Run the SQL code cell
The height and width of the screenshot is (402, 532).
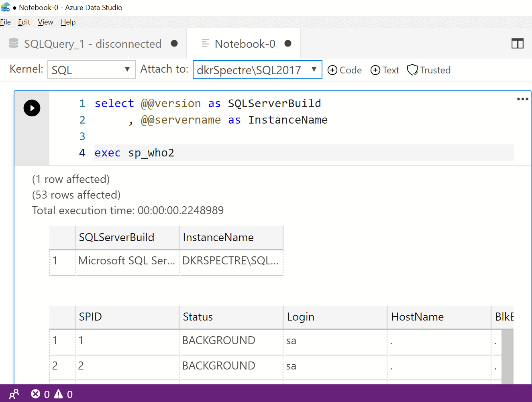coord(32,108)
